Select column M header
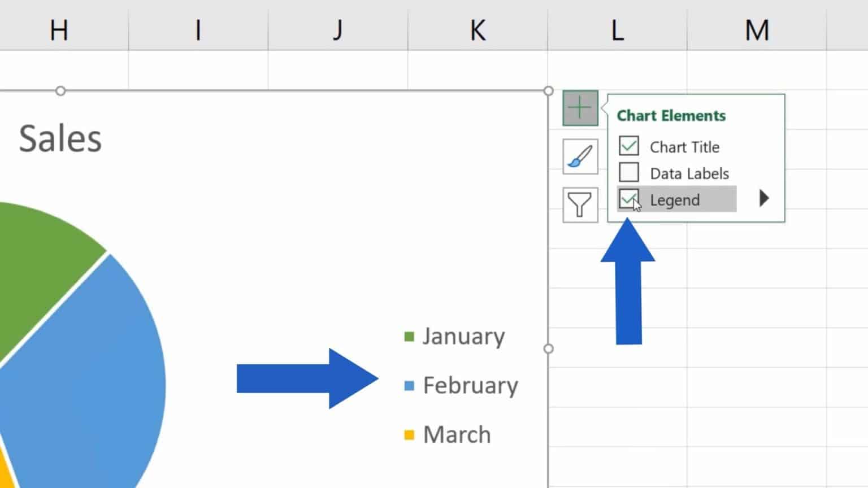The width and height of the screenshot is (868, 488). pos(757,30)
